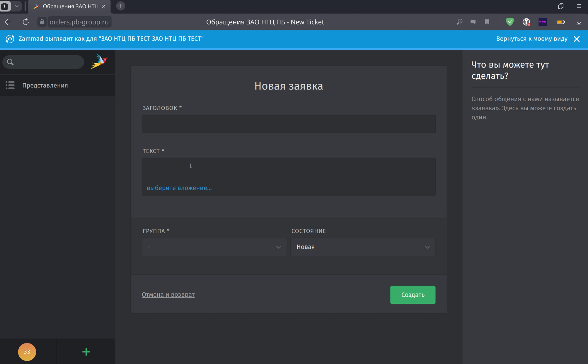Click the chat bubble icon in toolbar
588x364 pixels.
(x=473, y=22)
